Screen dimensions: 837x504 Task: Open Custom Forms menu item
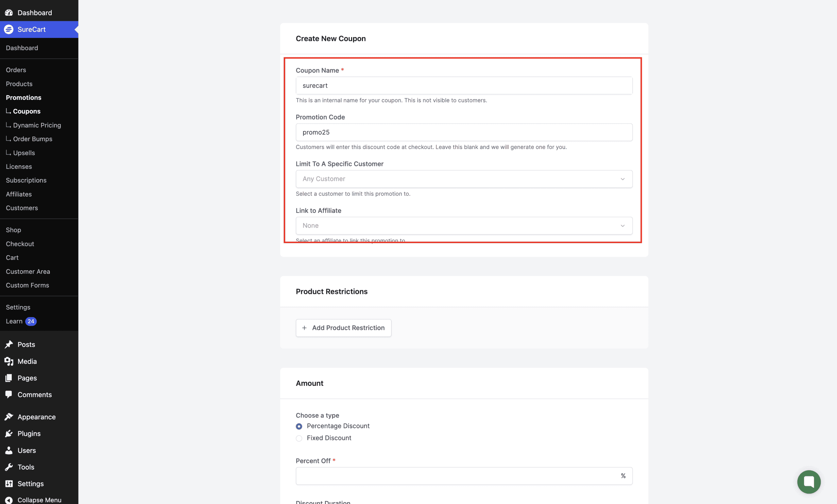coord(27,285)
